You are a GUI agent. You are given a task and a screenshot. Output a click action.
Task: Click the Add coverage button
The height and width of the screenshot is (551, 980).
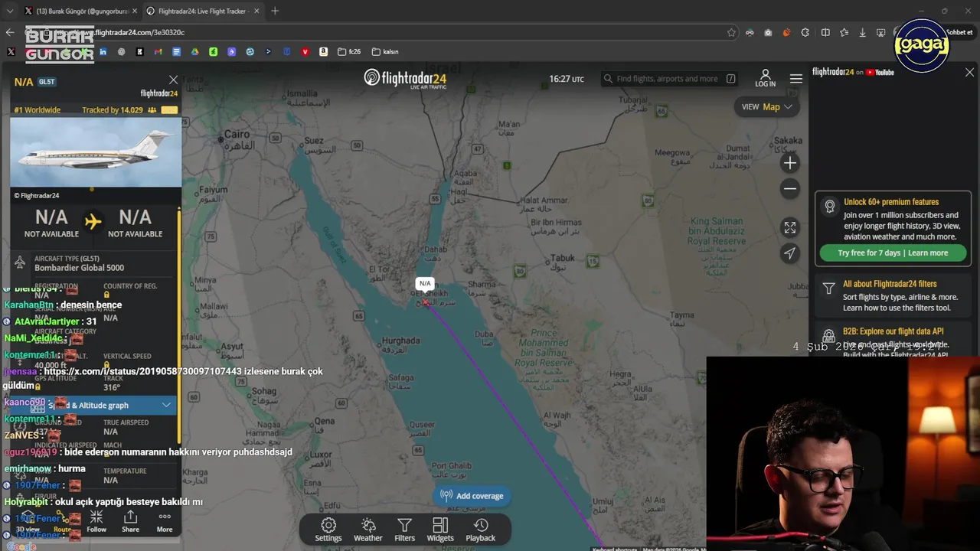(472, 496)
